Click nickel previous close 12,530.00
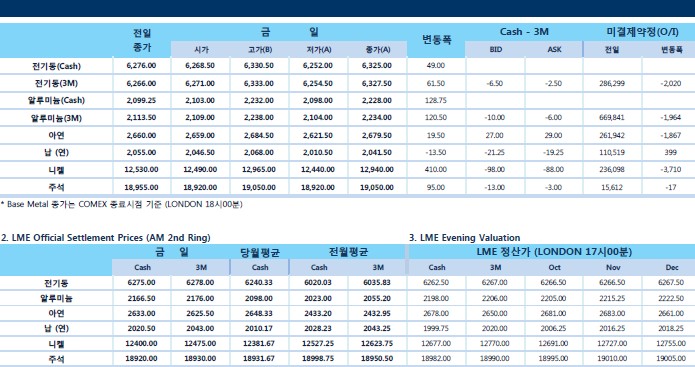This screenshot has height=367, width=695. pyautogui.click(x=141, y=169)
